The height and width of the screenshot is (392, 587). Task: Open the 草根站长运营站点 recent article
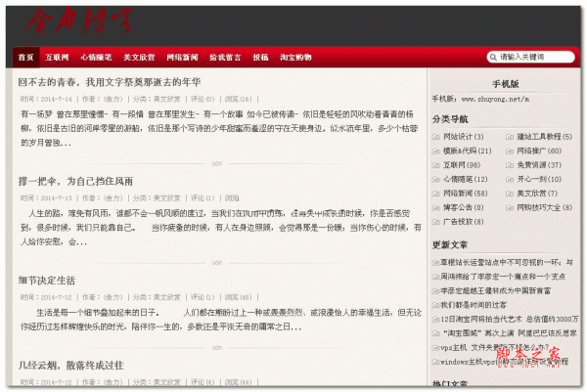tap(507, 263)
